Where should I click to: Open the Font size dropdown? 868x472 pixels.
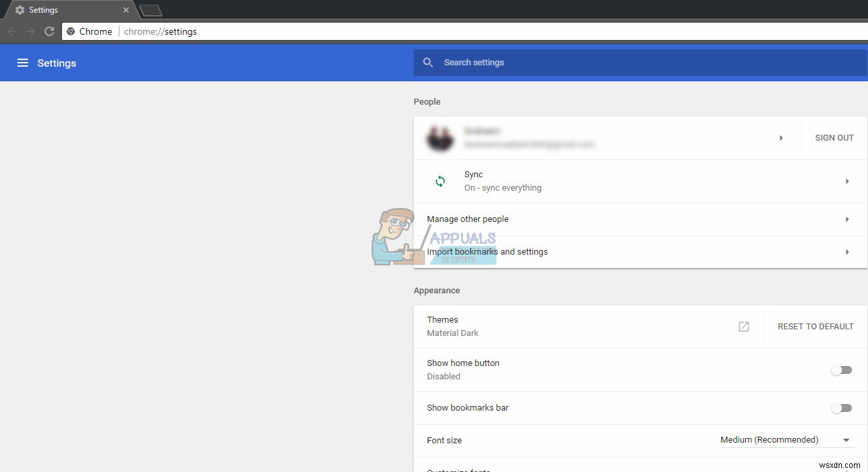point(785,440)
